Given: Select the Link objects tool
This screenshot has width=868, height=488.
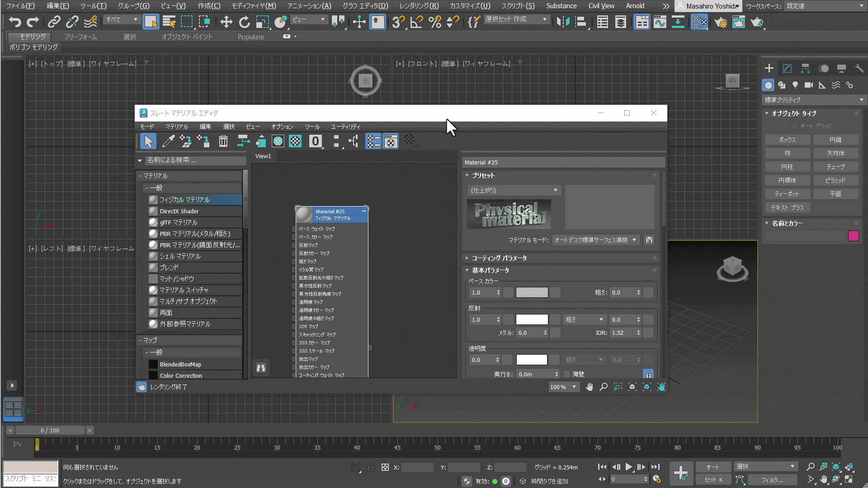Looking at the screenshot, I should click(54, 22).
